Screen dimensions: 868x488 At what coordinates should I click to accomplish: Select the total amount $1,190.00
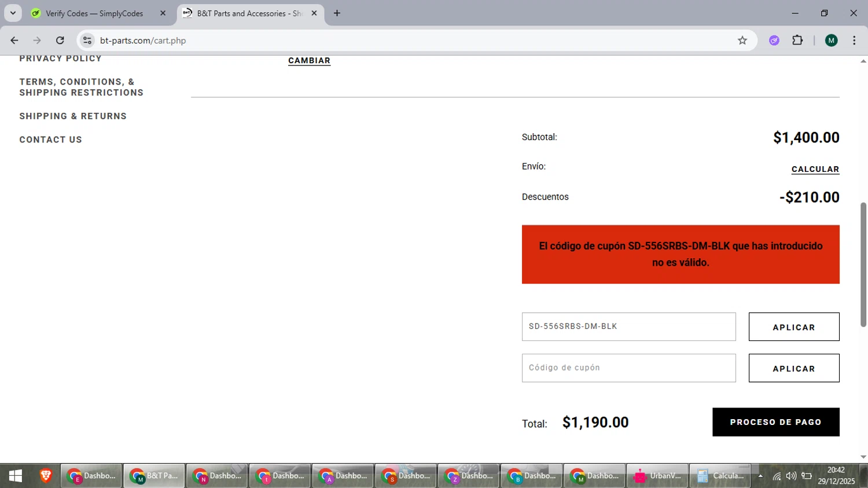coord(595,423)
